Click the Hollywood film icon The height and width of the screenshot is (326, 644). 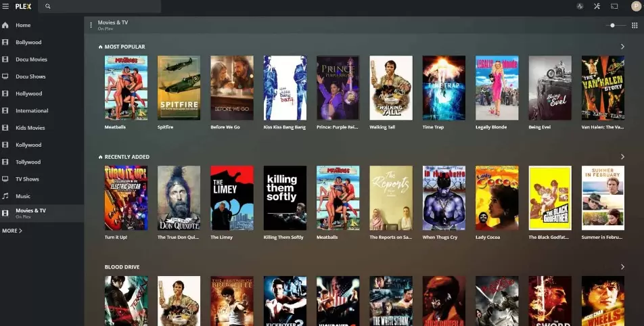tap(5, 93)
